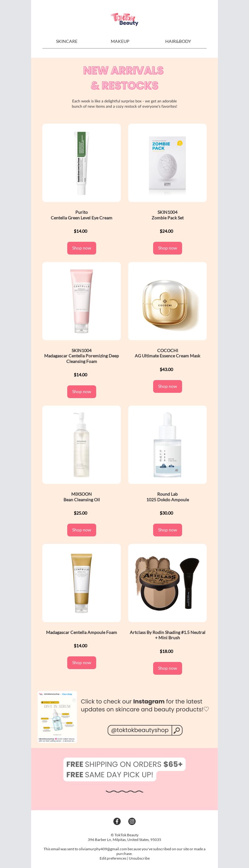Shop now for 1025 Dokdo Ampoule

168,530
